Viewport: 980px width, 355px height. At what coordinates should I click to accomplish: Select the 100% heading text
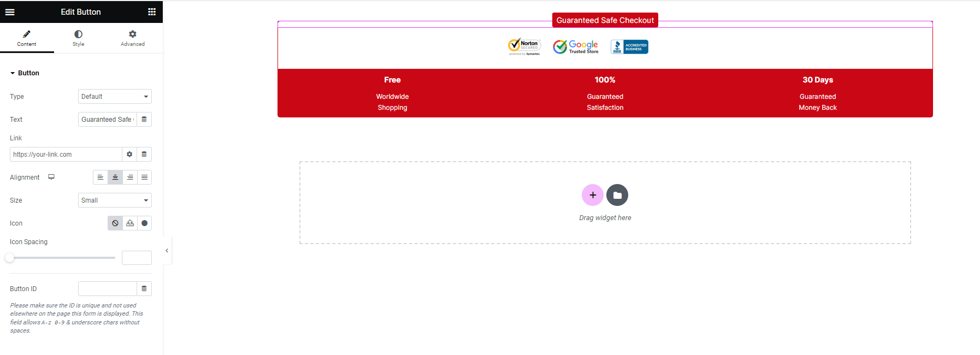pyautogui.click(x=605, y=80)
